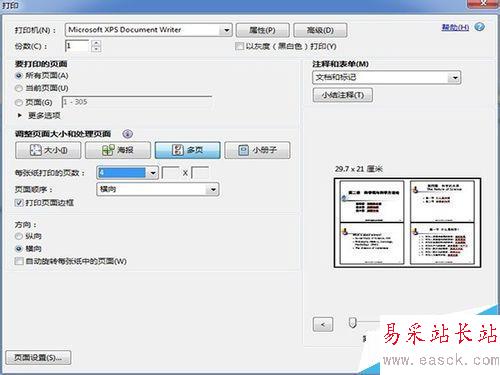
Task: Click the copies 份数 input field
Action: coord(78,46)
